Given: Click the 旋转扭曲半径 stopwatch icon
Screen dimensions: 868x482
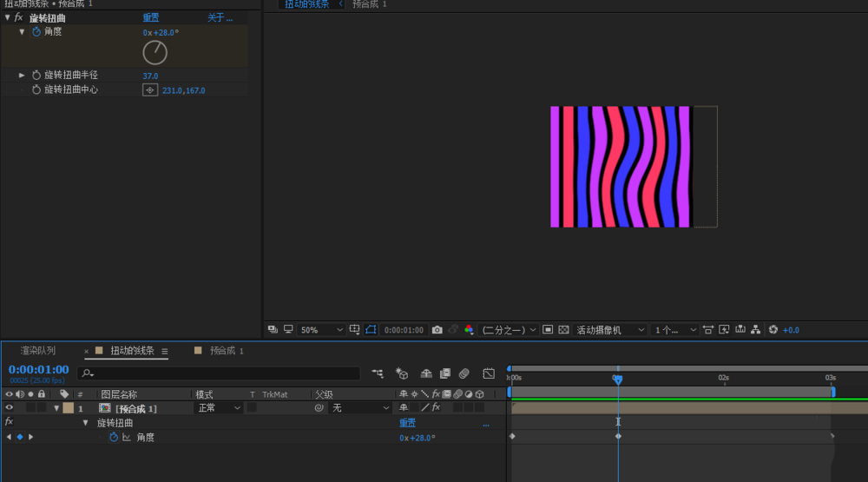Looking at the screenshot, I should click(36, 76).
